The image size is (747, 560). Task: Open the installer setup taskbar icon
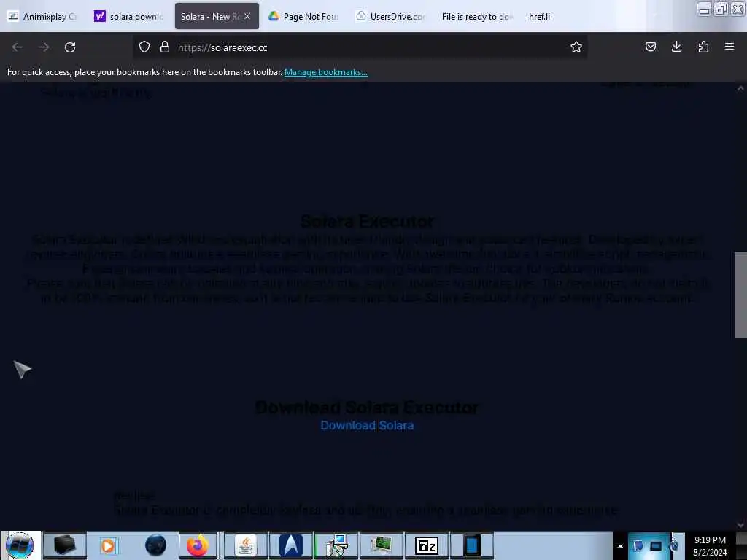pyautogui.click(x=336, y=545)
